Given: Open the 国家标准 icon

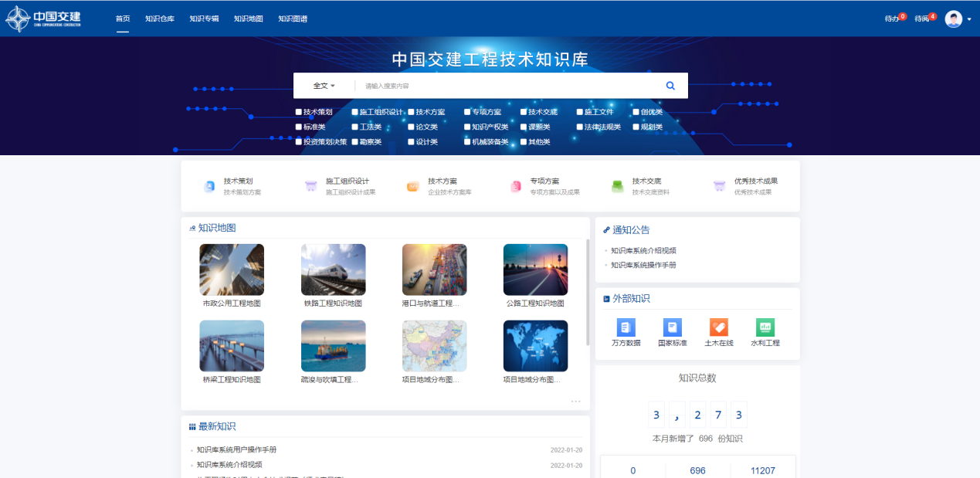Looking at the screenshot, I should click(672, 327).
